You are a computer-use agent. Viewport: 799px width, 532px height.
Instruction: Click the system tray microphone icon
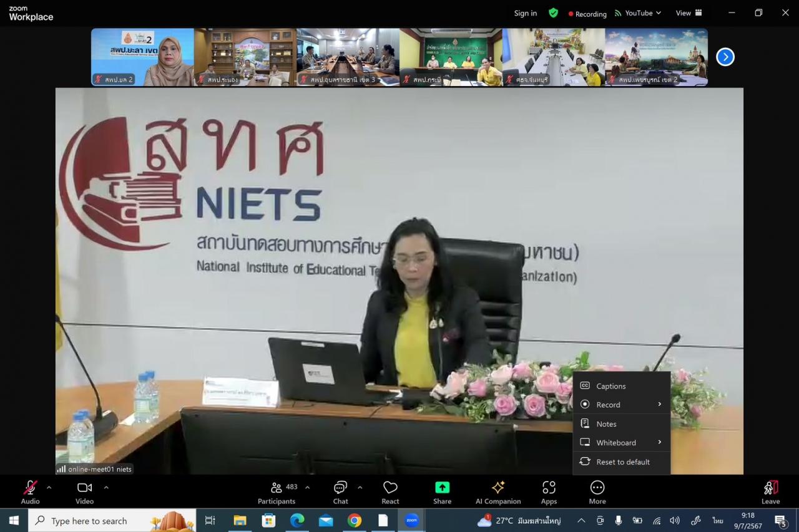pos(619,520)
